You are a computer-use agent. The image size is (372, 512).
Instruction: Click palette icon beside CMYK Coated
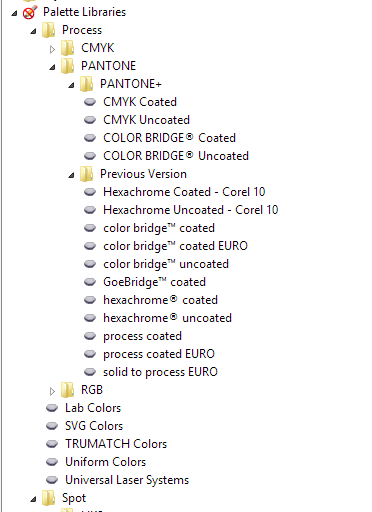pos(90,102)
